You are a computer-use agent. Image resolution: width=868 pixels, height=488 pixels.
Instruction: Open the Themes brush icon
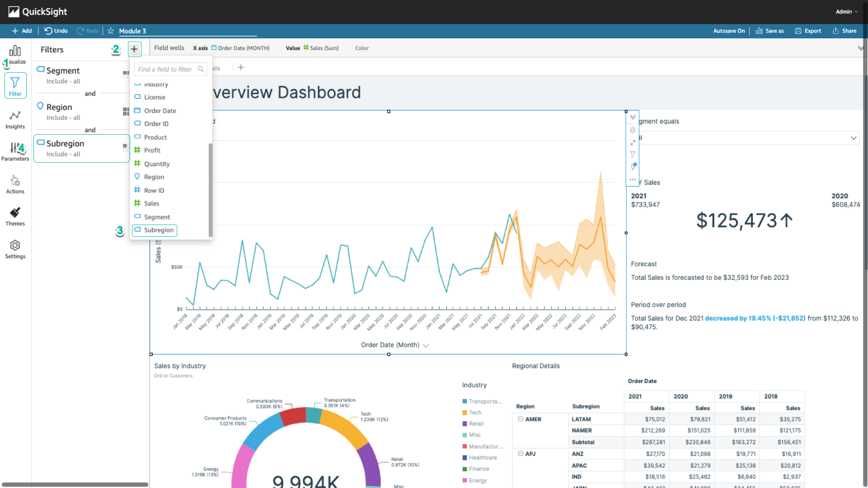click(x=15, y=212)
